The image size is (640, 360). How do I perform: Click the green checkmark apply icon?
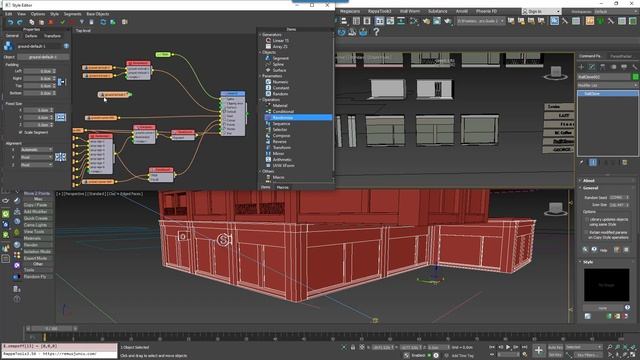tap(62, 22)
